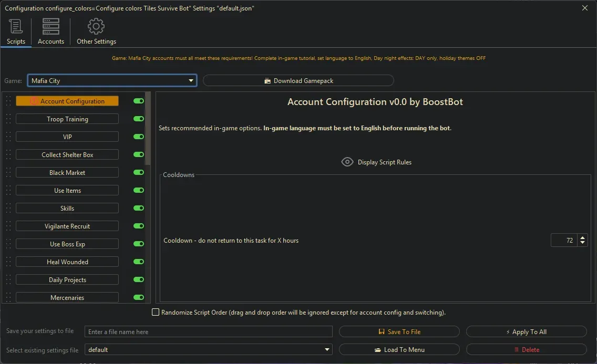The height and width of the screenshot is (364, 597).
Task: Open the Mafia City game dropdown
Action: [x=190, y=80]
